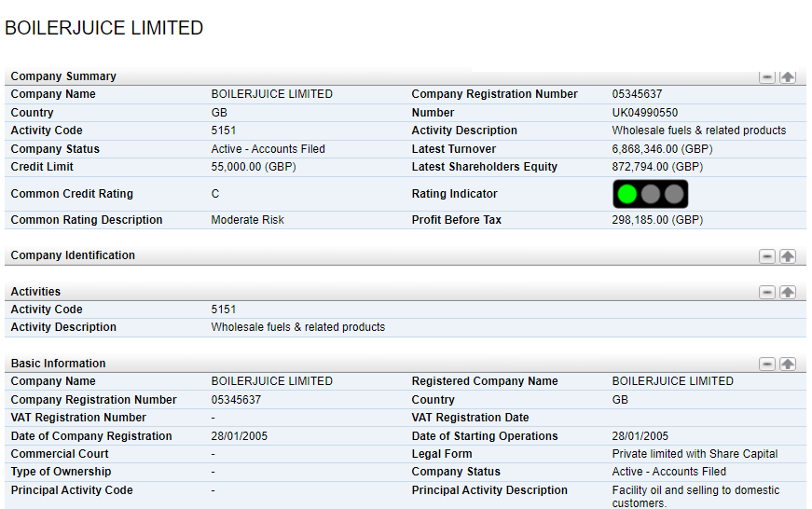Click the Company Summary section header

tap(406, 76)
